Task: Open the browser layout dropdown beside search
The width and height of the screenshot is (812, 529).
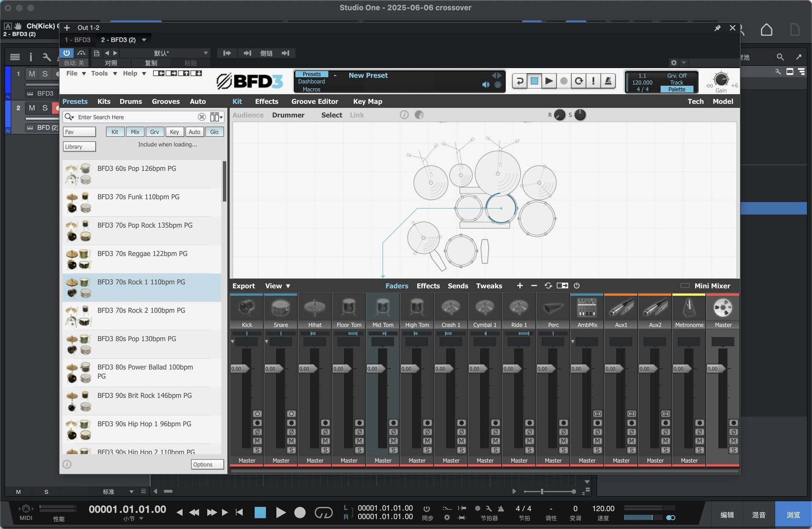Action: (x=216, y=117)
